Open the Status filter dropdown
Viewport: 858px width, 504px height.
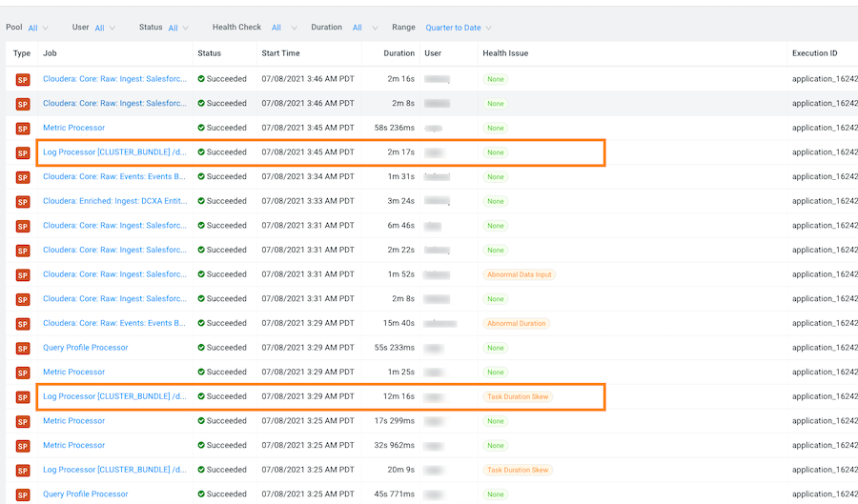pyautogui.click(x=178, y=28)
